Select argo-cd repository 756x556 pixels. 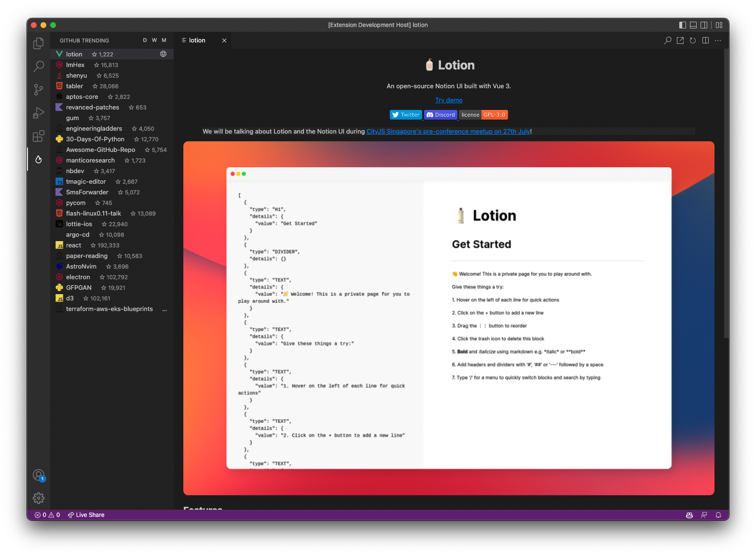tap(112, 234)
